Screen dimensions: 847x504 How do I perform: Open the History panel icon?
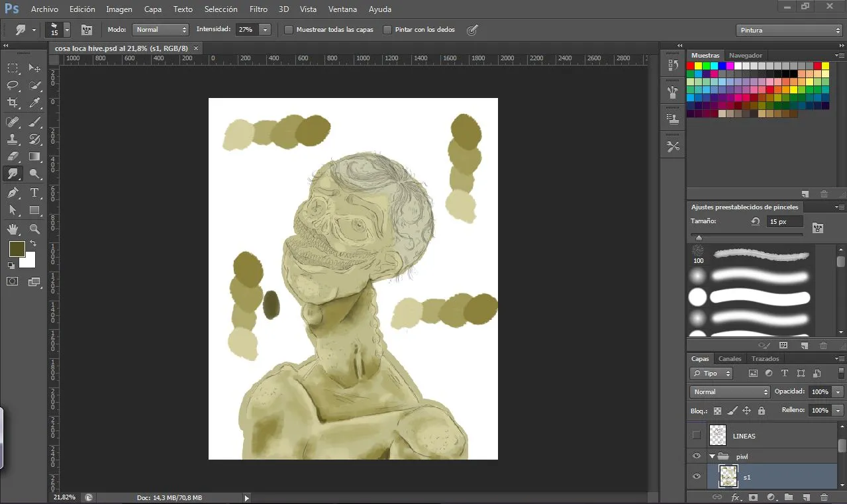pyautogui.click(x=673, y=65)
